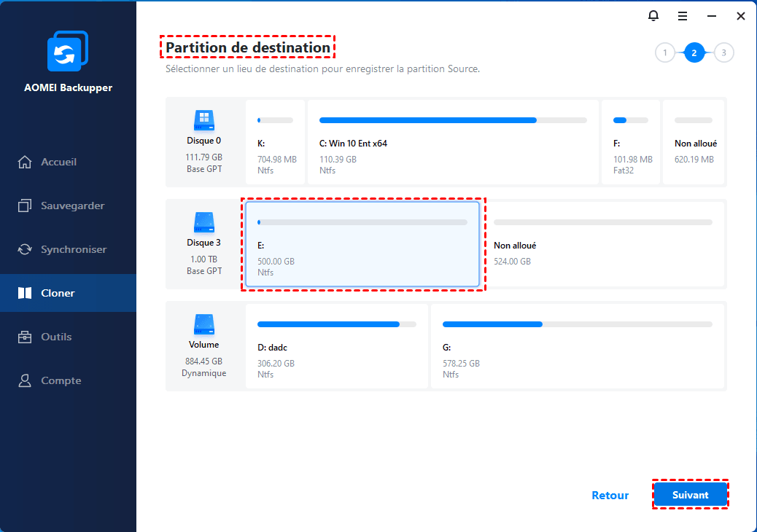Click the AOMEI Backupper logo icon
Screen dimensions: 757x532
68,50
